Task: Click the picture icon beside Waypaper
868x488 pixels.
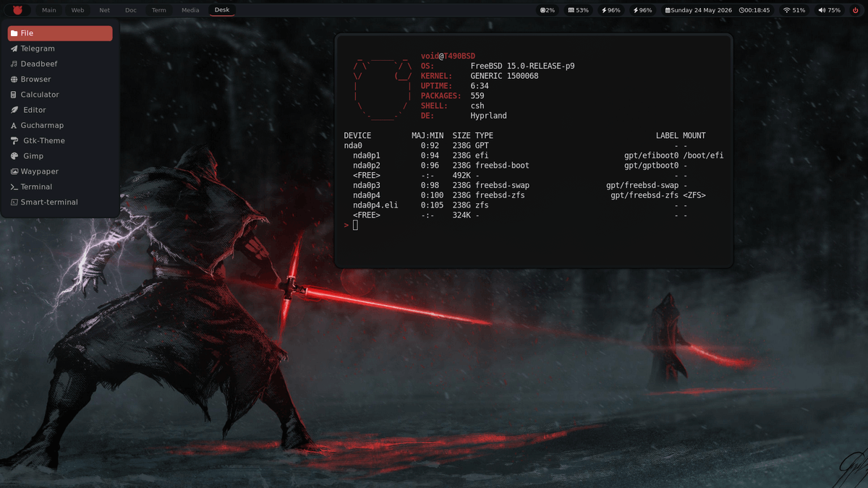Action: pyautogui.click(x=14, y=171)
